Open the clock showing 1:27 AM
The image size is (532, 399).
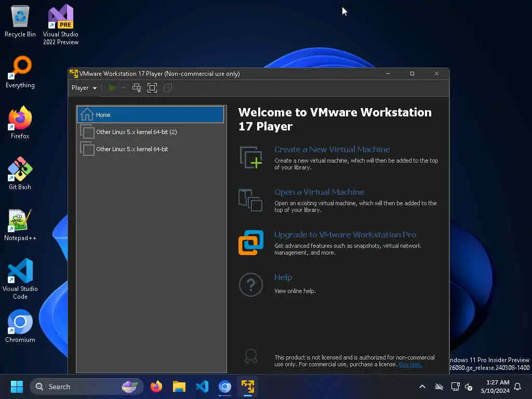pyautogui.click(x=495, y=387)
